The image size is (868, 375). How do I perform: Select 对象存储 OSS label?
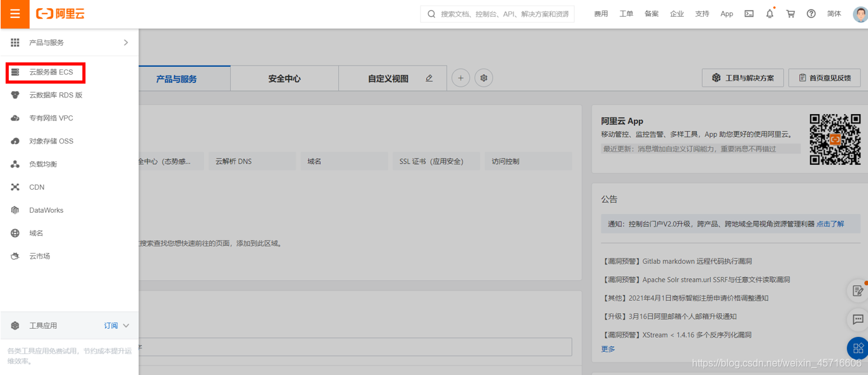[x=51, y=141]
